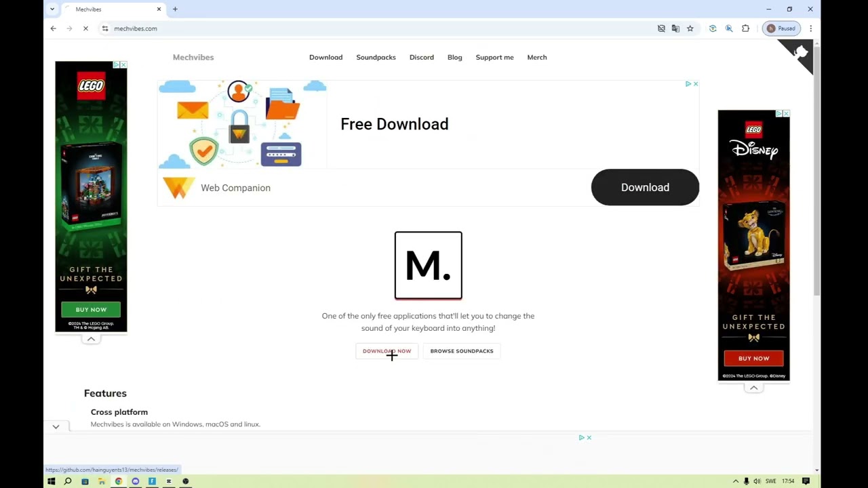Image resolution: width=868 pixels, height=488 pixels.
Task: Click the Web Companion ad logo
Action: [x=178, y=188]
